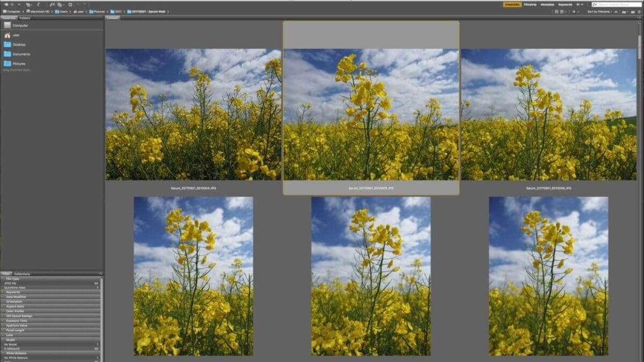
Task: Toggle ascending sort order arrow
Action: (x=616, y=12)
